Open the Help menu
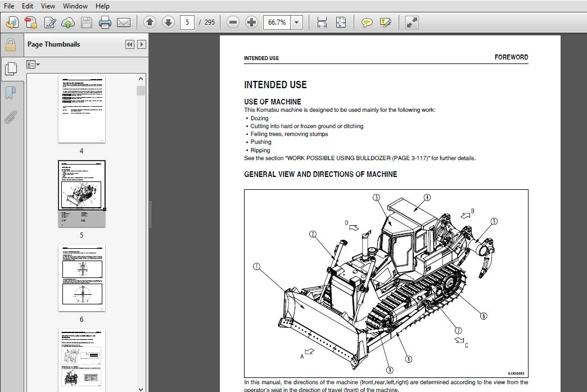This screenshot has height=392, width=587. [102, 6]
